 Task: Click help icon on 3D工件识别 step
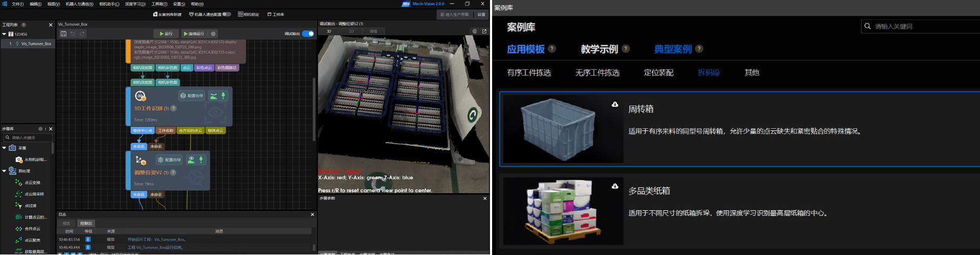click(x=173, y=108)
